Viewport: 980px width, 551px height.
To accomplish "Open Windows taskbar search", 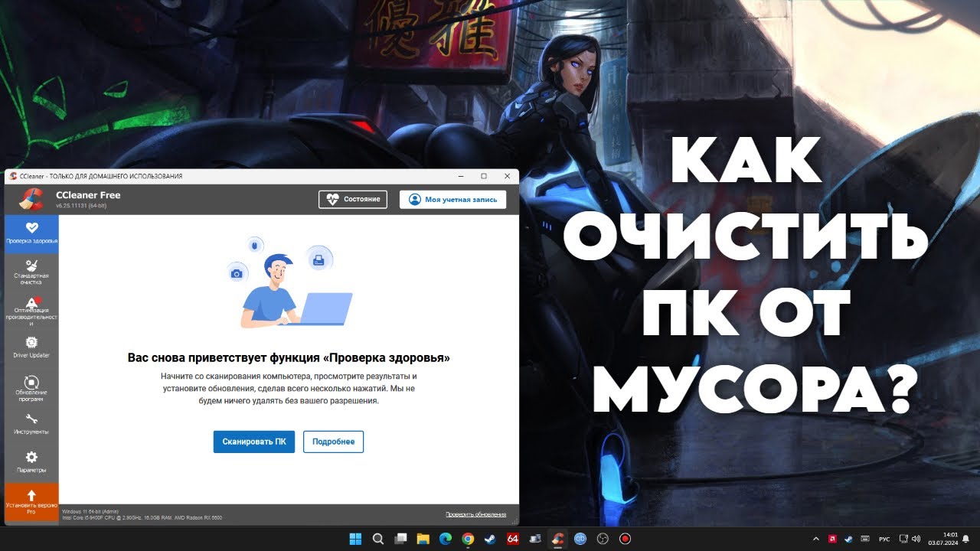I will pos(378,539).
